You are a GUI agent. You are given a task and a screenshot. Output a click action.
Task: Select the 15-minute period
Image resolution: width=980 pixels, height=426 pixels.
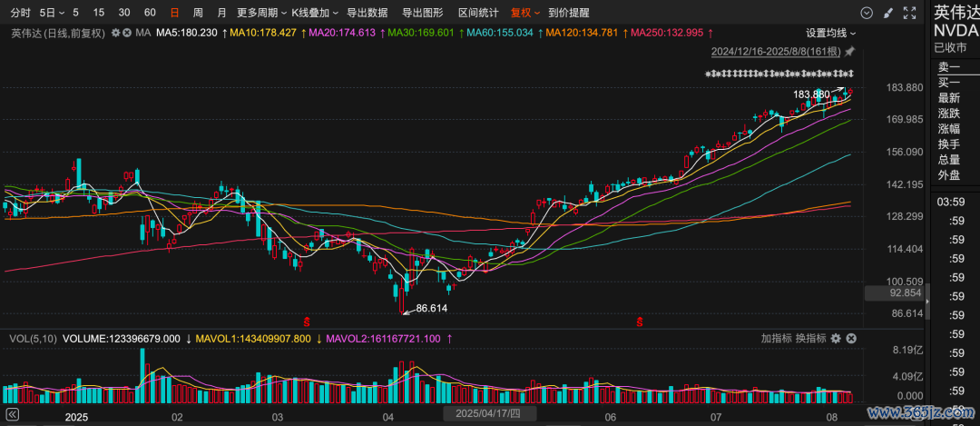pos(99,13)
